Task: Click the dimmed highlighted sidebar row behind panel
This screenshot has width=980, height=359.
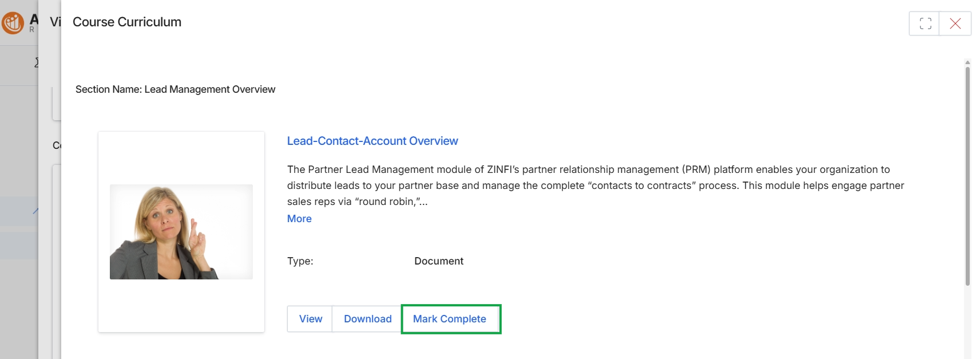Action: [x=19, y=211]
